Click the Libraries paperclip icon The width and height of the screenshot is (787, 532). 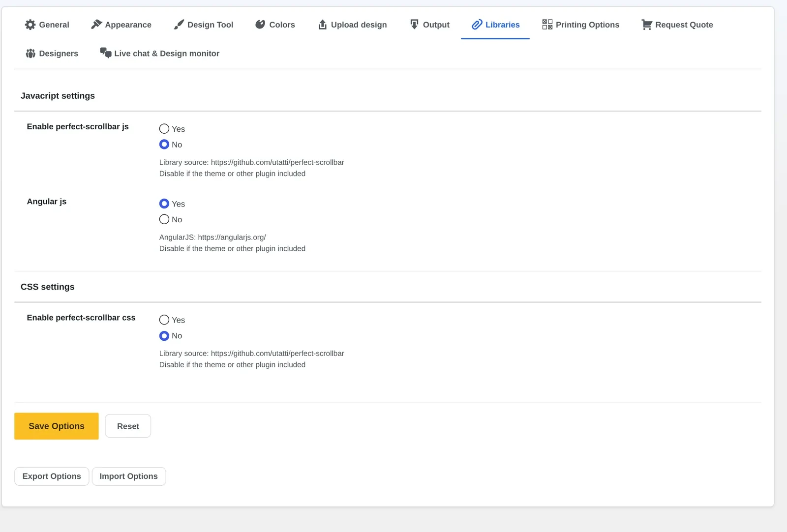[x=477, y=25]
